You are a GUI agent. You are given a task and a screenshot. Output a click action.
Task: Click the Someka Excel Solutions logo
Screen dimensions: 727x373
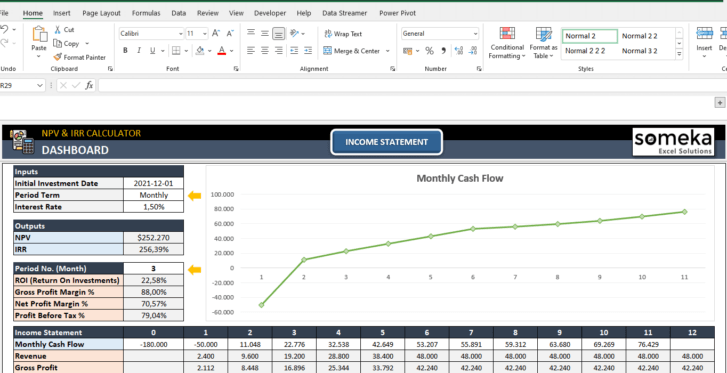pos(673,142)
